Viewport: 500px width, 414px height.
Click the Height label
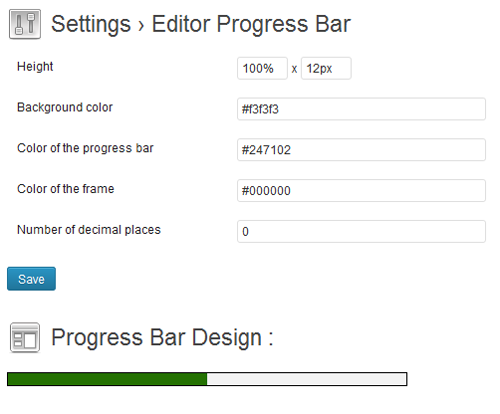click(x=35, y=66)
